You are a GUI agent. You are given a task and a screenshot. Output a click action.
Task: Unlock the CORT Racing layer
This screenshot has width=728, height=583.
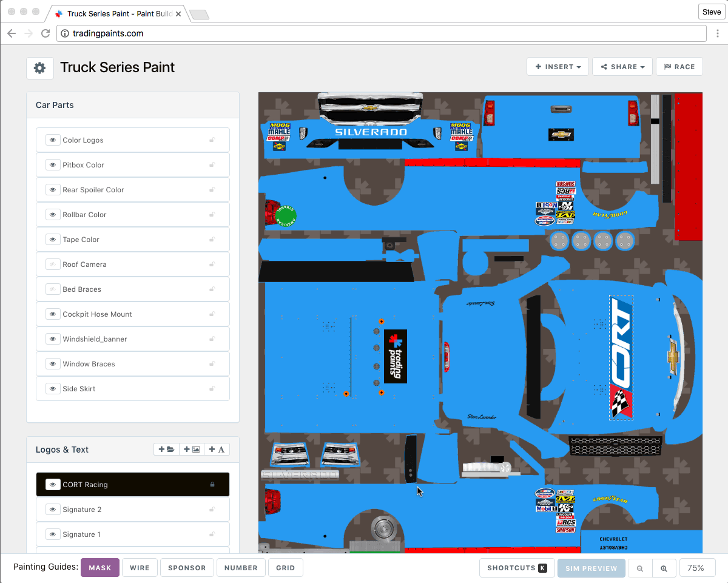[x=212, y=485]
